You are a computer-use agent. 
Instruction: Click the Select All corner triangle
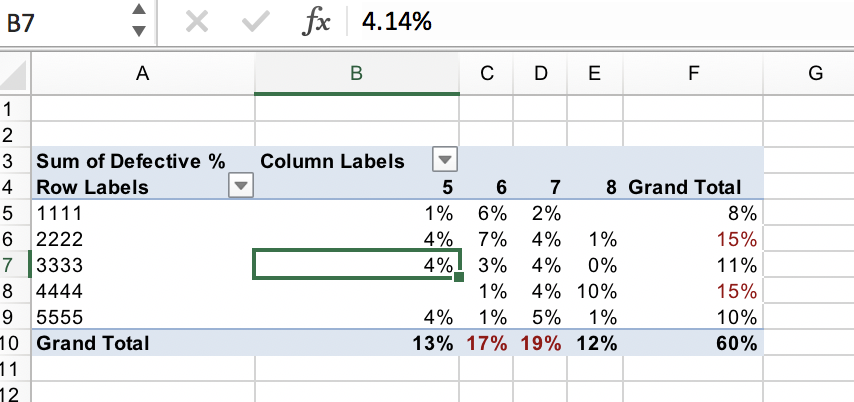point(14,74)
